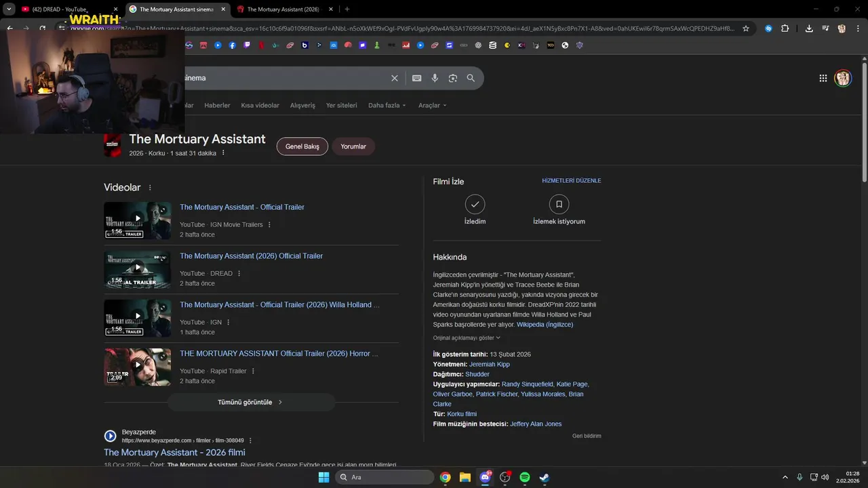Open File Explorer from the taskbar
Viewport: 868px width, 488px height.
point(465,477)
